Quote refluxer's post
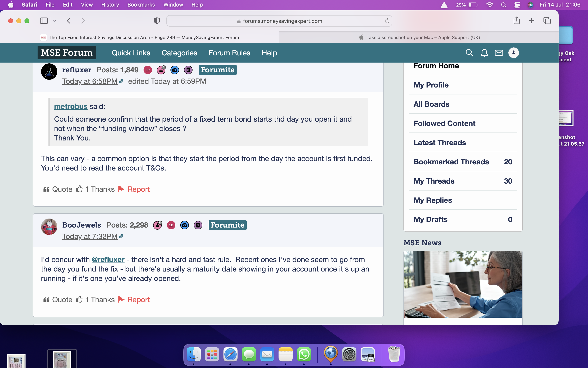The image size is (588, 368). pyautogui.click(x=58, y=189)
